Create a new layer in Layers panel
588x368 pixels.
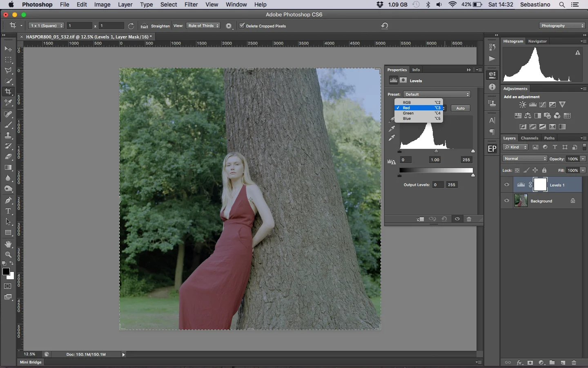point(563,363)
